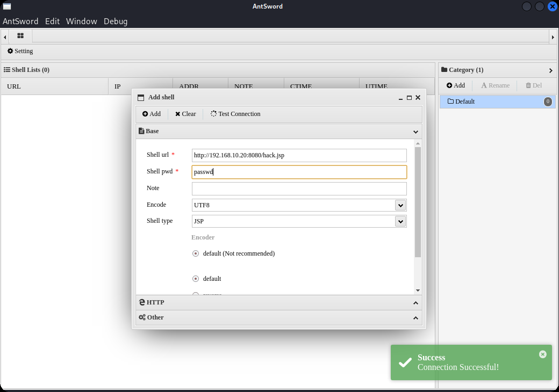The width and height of the screenshot is (559, 392).
Task: Click the grid home tab icon
Action: pos(20,36)
